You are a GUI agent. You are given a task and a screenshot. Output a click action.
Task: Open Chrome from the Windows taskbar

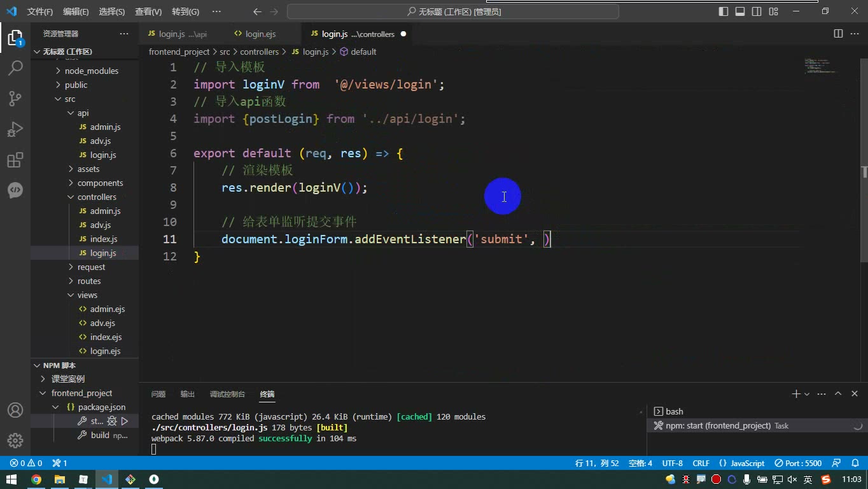point(36,479)
